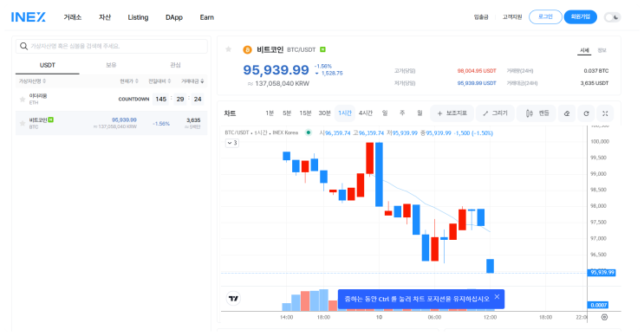This screenshot has width=644, height=336.
Task: Click the 98,004.95 USDT high value
Action: [477, 71]
